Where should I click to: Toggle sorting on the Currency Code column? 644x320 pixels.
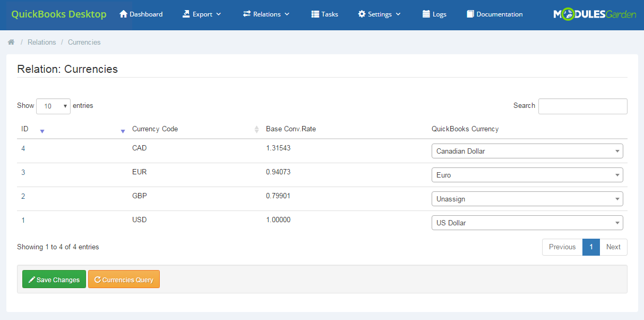pos(256,129)
